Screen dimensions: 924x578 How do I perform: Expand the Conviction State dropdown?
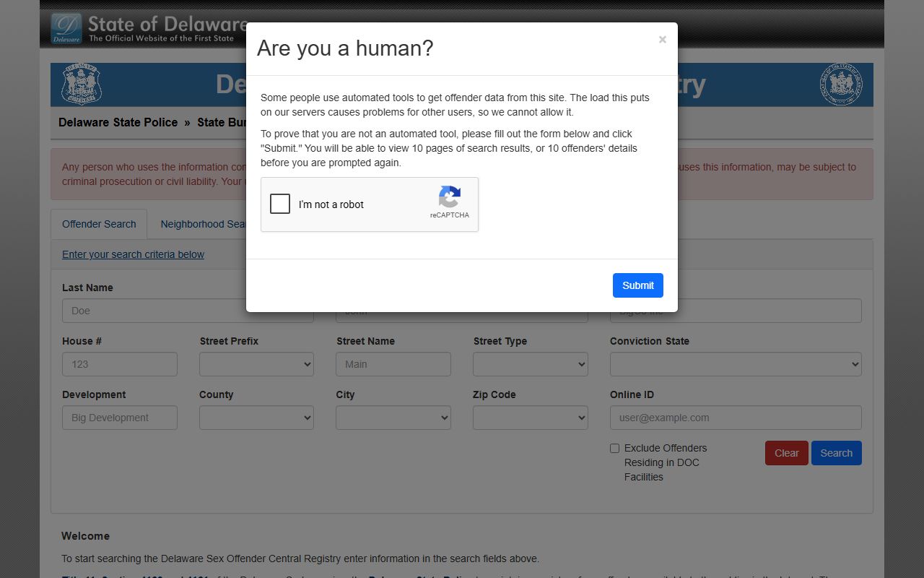[x=735, y=364]
